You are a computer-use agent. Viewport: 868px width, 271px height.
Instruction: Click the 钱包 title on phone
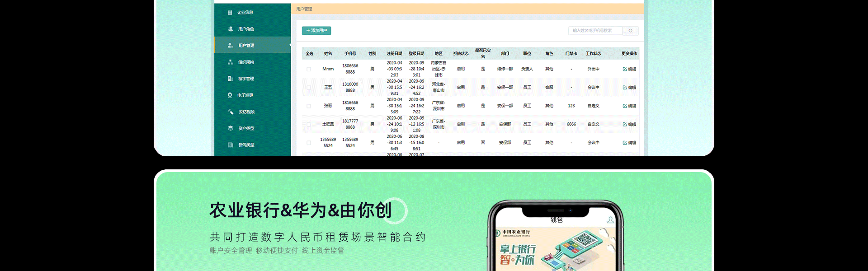[x=557, y=220]
